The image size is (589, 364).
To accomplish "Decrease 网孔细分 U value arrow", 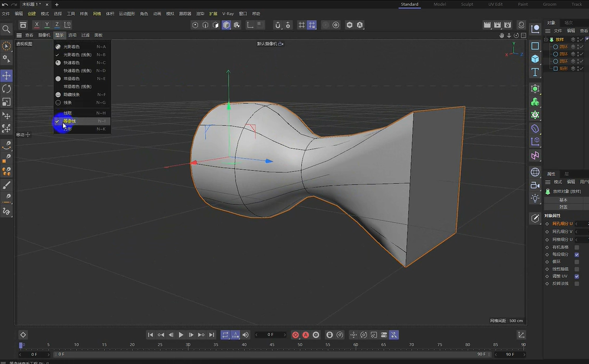I will [577, 224].
